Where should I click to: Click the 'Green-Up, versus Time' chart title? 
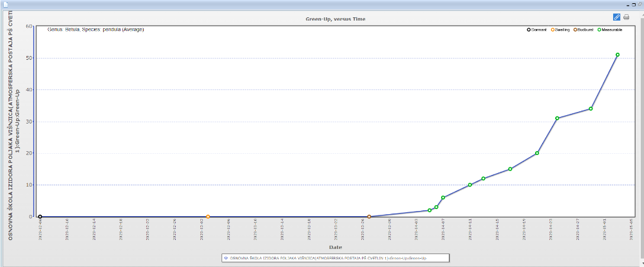point(336,19)
